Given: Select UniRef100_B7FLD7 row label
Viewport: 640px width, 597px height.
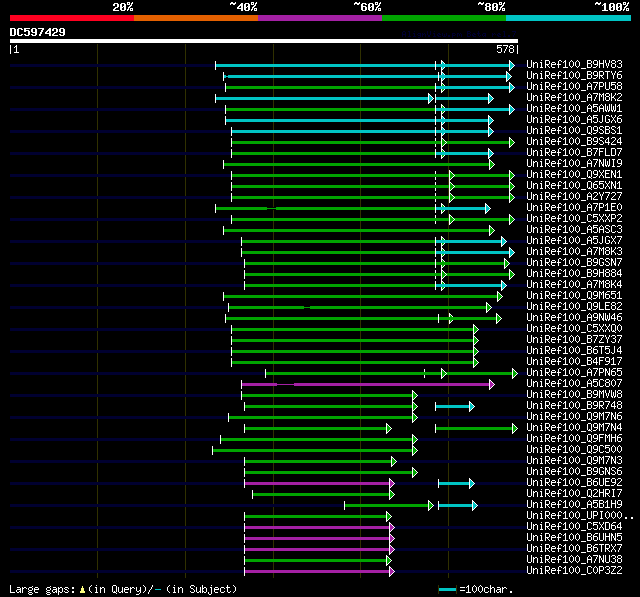Looking at the screenshot, I should point(574,153).
